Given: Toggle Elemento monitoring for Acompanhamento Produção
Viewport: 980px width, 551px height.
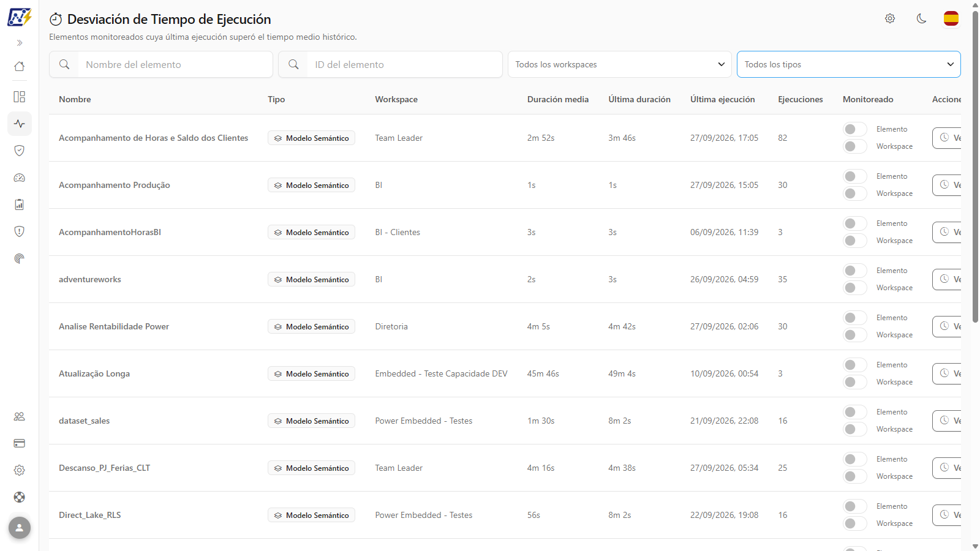Looking at the screenshot, I should (x=855, y=176).
